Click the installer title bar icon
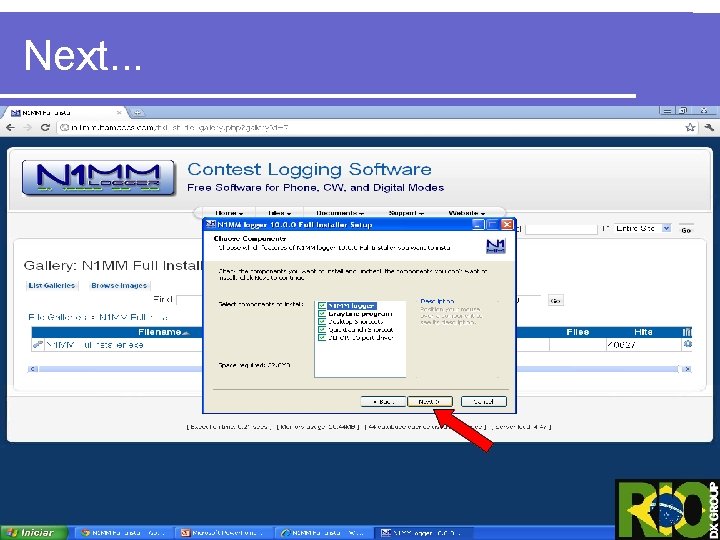The image size is (720, 540). point(210,224)
